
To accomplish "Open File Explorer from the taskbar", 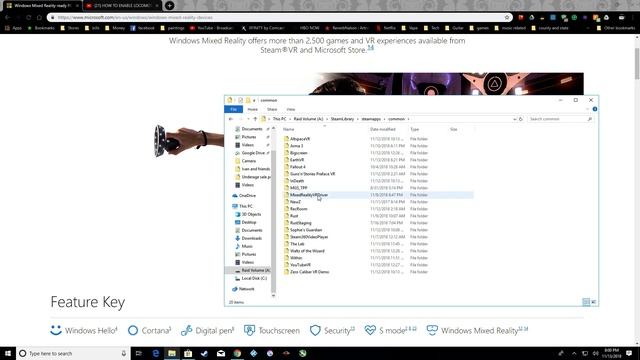I will [172, 353].
